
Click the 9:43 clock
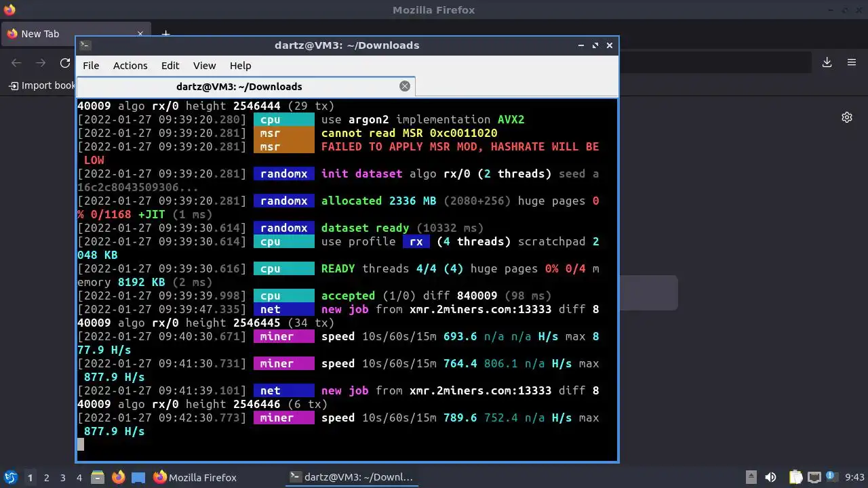(x=854, y=478)
